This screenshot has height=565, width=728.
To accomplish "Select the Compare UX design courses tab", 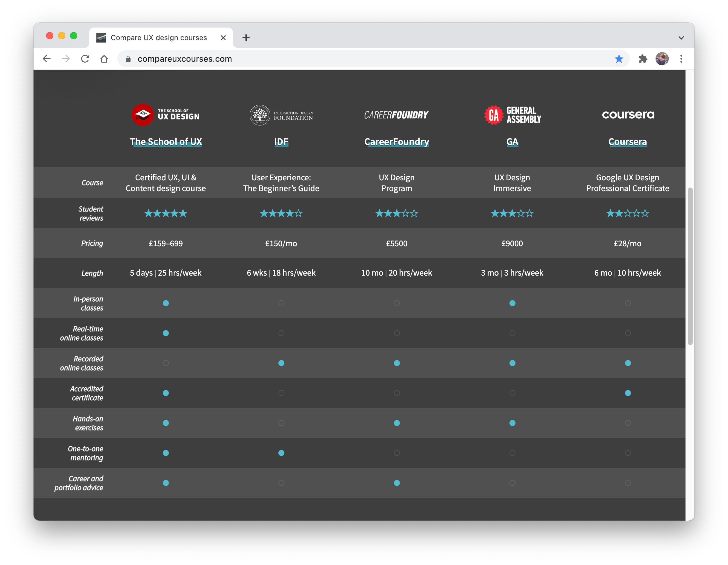I will (158, 38).
